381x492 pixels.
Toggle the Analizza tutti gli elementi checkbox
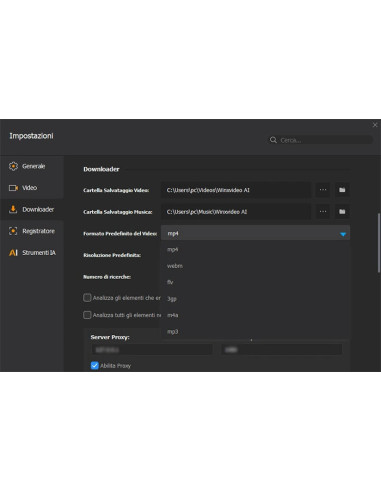[87, 315]
